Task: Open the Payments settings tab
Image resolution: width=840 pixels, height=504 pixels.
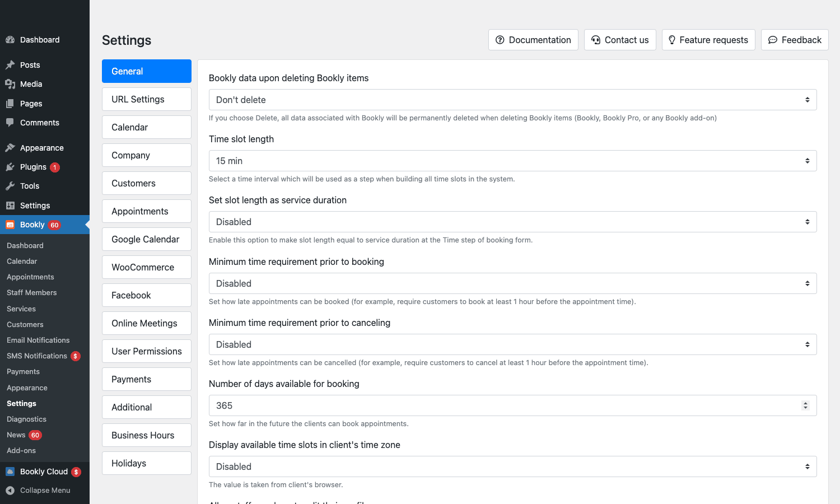Action: point(147,379)
